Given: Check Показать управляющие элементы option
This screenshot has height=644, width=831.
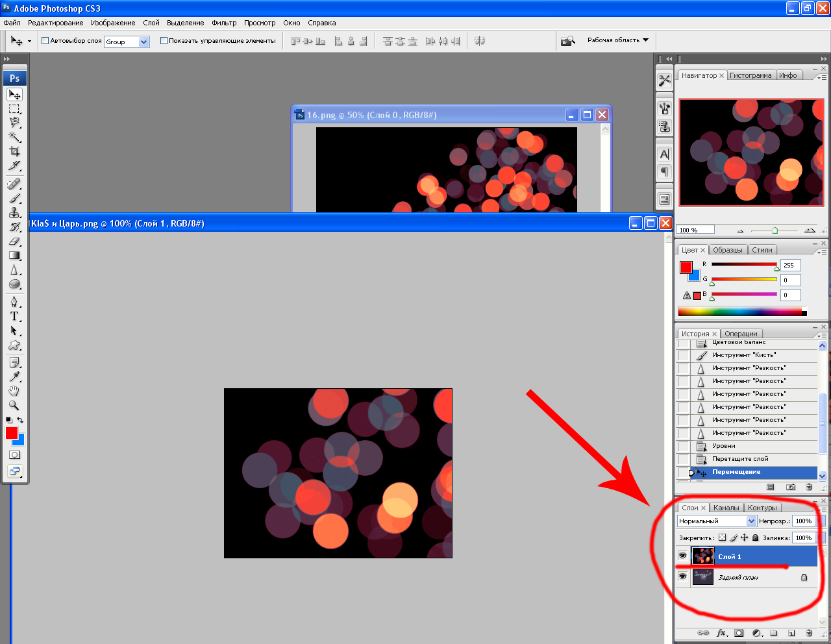Looking at the screenshot, I should pos(164,41).
